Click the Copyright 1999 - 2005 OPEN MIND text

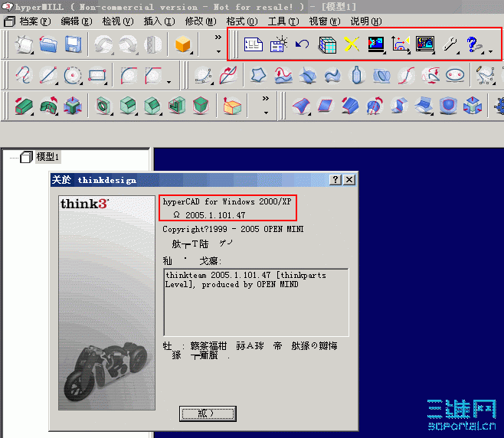point(233,229)
